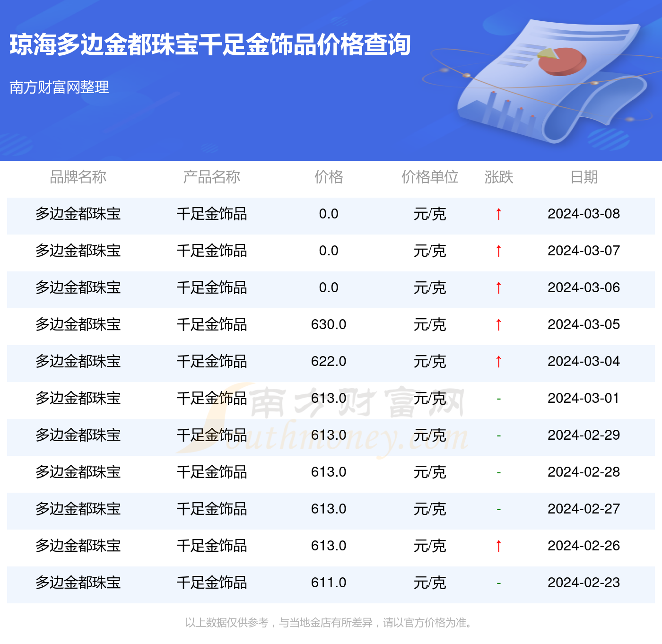Click the green dash for 2024-02-29

click(499, 436)
